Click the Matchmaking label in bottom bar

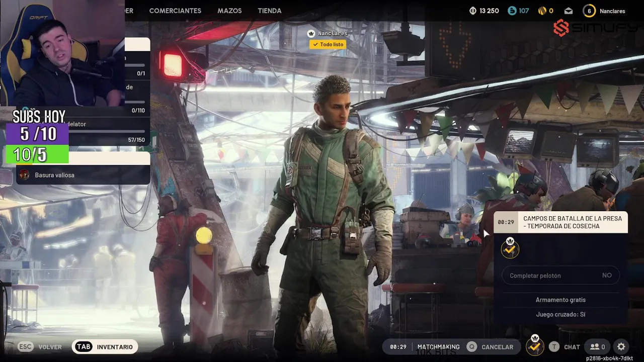438,347
